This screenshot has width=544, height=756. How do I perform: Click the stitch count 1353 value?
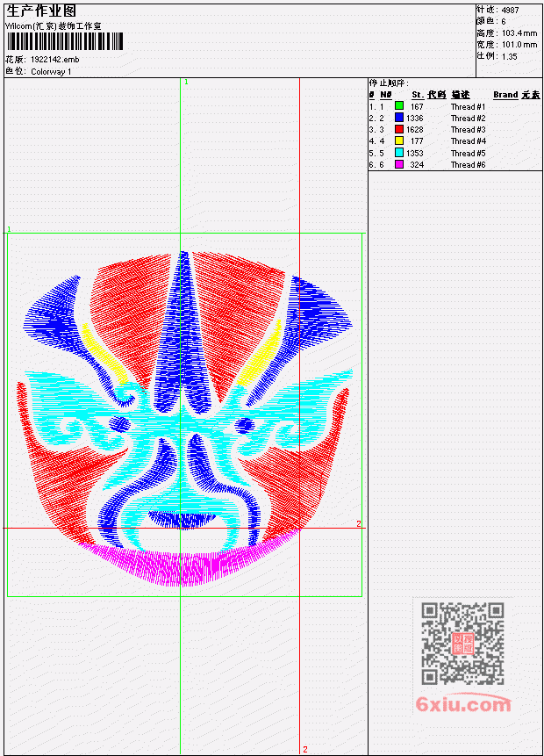tap(414, 154)
